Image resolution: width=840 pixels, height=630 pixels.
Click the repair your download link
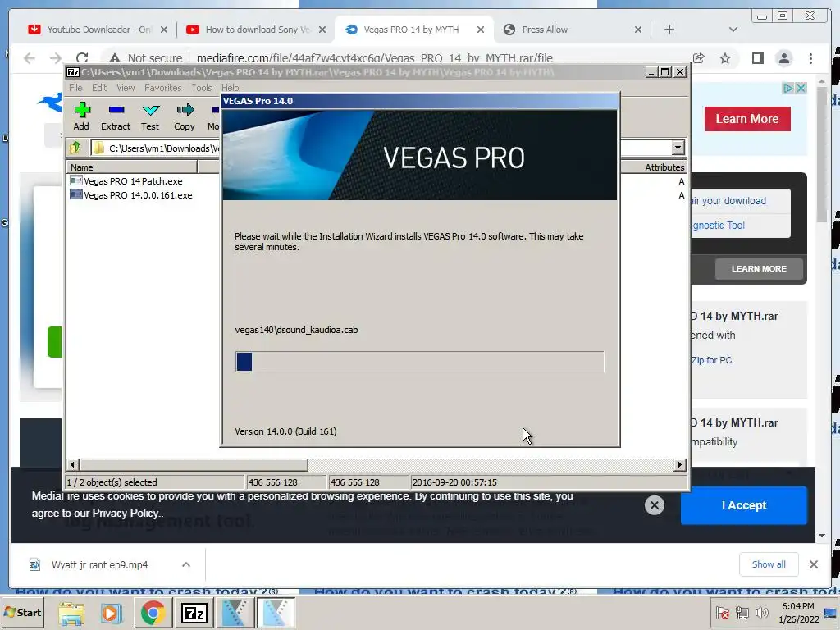coord(728,201)
